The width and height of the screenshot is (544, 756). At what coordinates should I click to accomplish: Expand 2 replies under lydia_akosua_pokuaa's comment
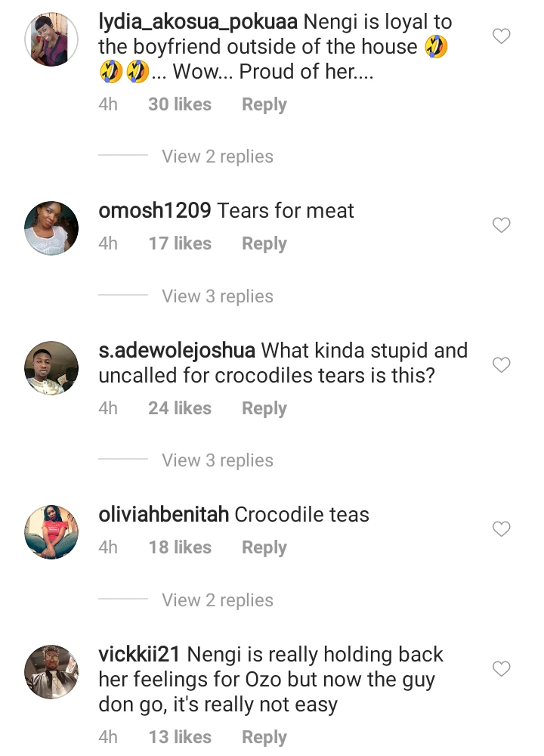coord(218,156)
